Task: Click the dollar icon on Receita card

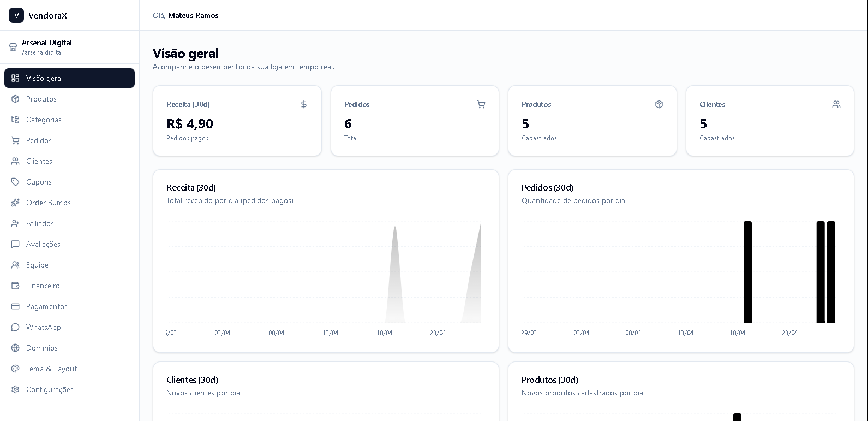Action: (x=304, y=104)
